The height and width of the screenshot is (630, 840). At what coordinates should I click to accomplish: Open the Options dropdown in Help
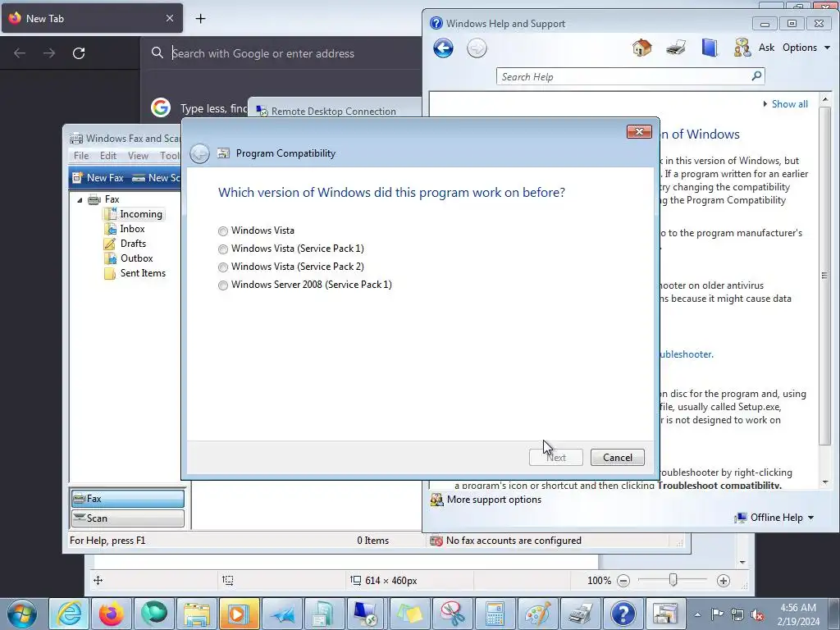click(x=806, y=48)
